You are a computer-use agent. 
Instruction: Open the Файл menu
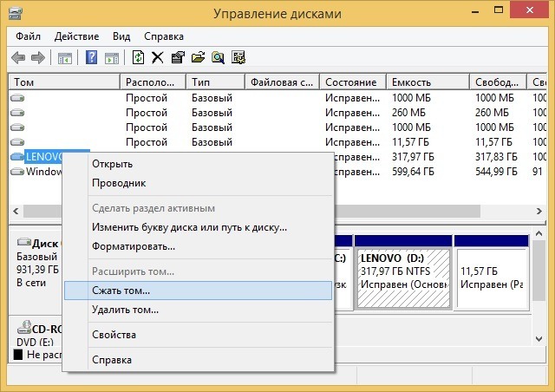tap(27, 36)
